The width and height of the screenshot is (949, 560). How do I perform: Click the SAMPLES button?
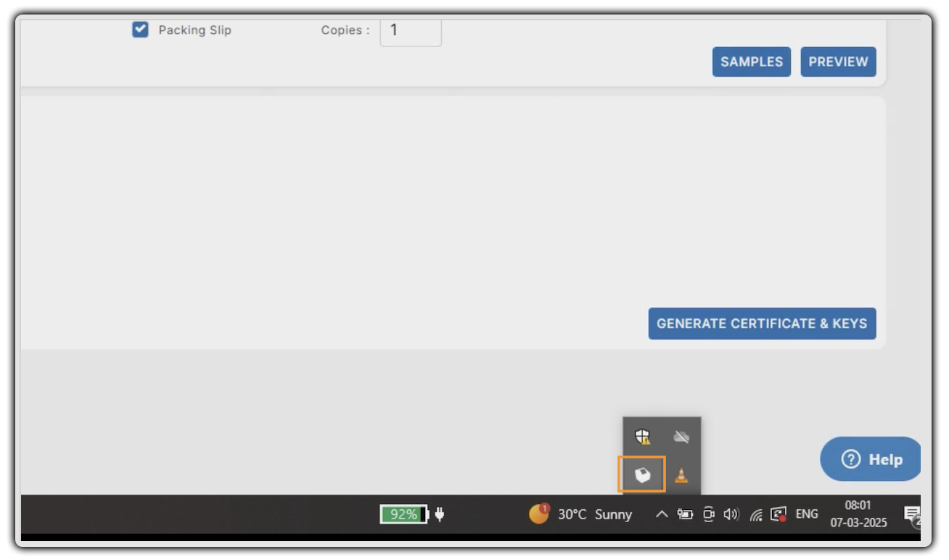tap(752, 62)
